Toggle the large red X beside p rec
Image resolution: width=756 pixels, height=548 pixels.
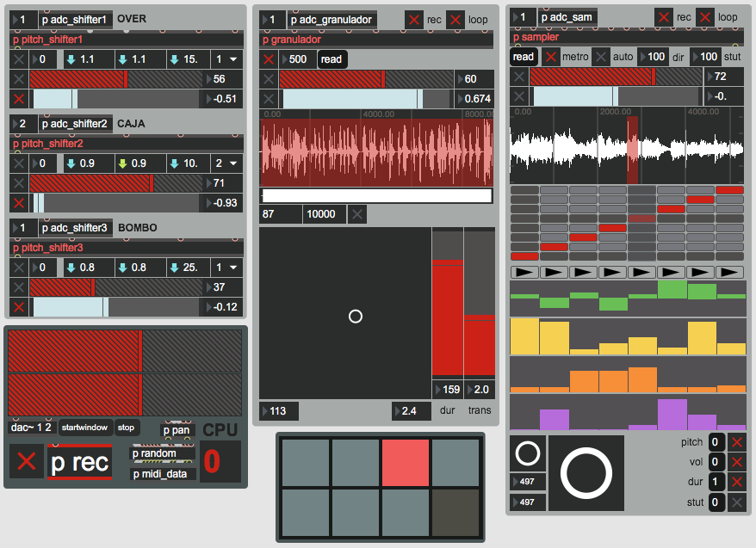point(27,461)
